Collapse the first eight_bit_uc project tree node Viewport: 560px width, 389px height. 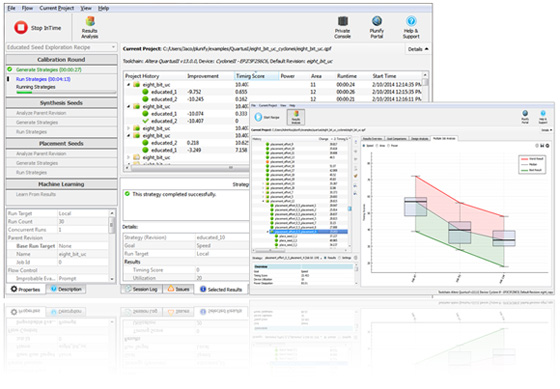pos(129,85)
